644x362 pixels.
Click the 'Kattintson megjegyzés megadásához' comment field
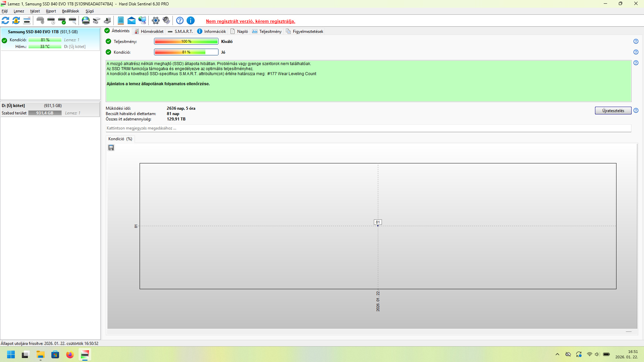coord(368,128)
